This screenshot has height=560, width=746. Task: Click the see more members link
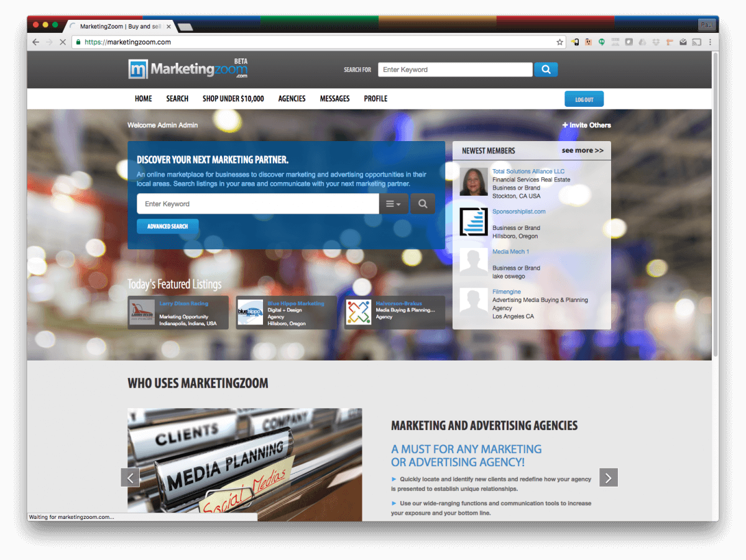[x=583, y=150]
